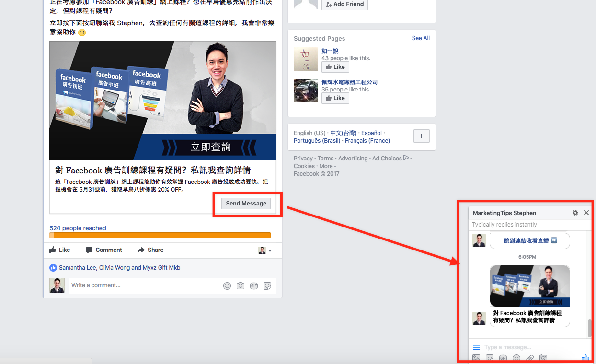This screenshot has height=364, width=596.
Task: Click the blue like reaction icon beside Samantha Lee
Action: point(53,268)
